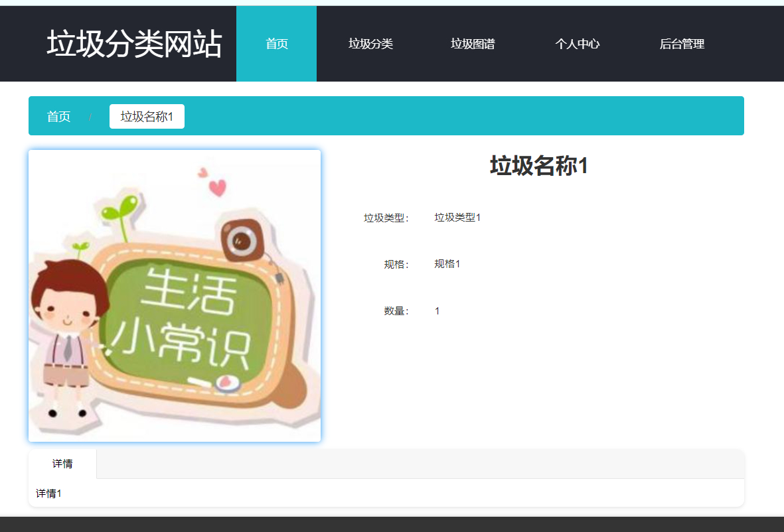This screenshot has width=784, height=532.
Task: Select the 规格1 value text
Action: [447, 264]
